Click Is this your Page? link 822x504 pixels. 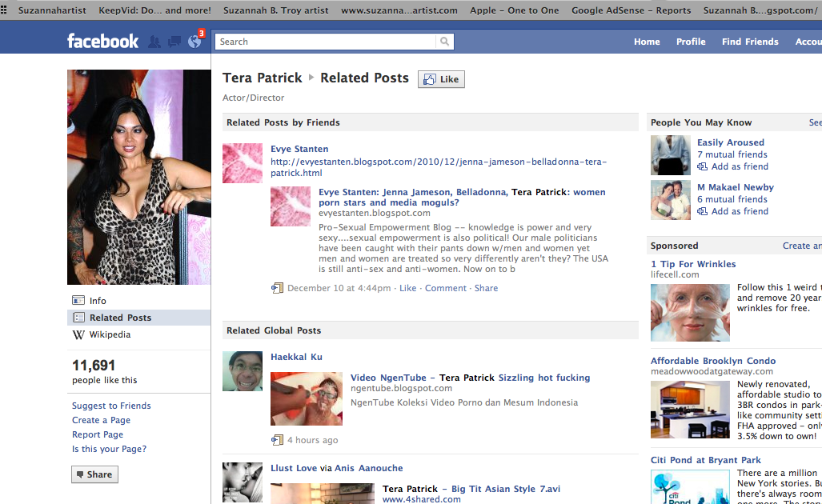pyautogui.click(x=109, y=449)
